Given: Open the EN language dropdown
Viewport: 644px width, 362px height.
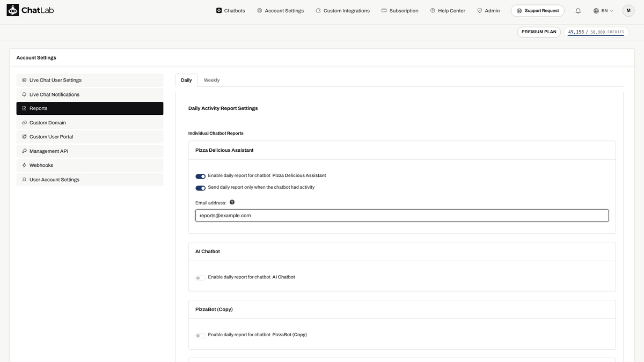Looking at the screenshot, I should pos(604,11).
